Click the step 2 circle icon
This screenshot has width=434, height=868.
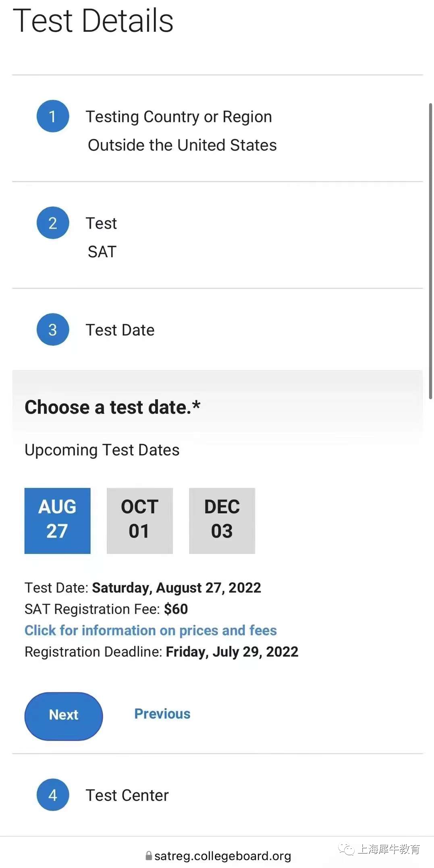click(x=53, y=223)
